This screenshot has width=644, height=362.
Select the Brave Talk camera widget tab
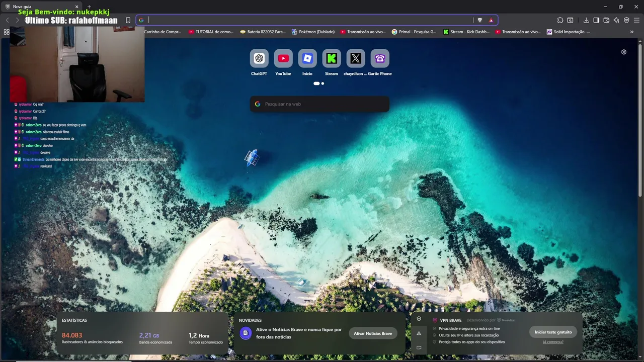click(419, 347)
